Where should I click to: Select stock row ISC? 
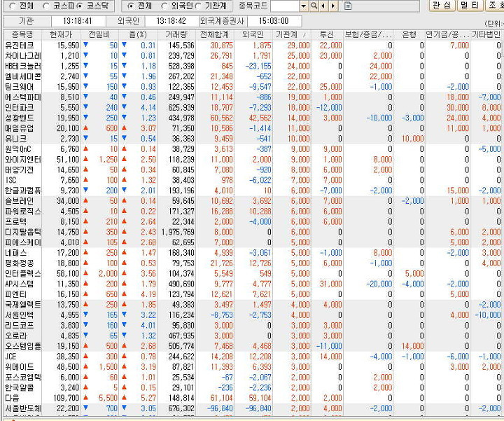pos(252,180)
